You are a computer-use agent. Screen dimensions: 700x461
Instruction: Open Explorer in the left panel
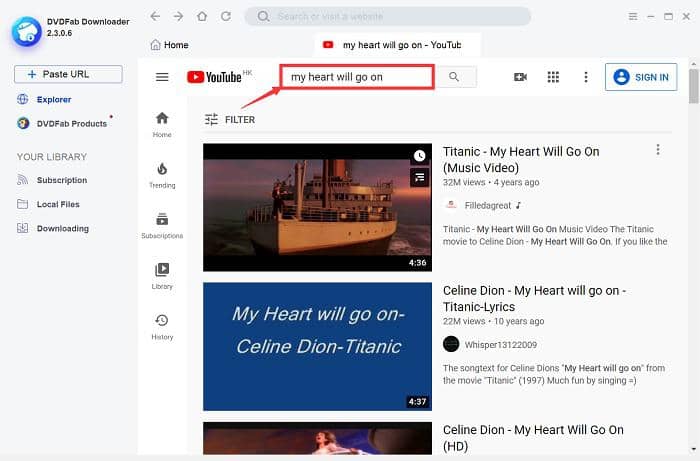tap(44, 100)
